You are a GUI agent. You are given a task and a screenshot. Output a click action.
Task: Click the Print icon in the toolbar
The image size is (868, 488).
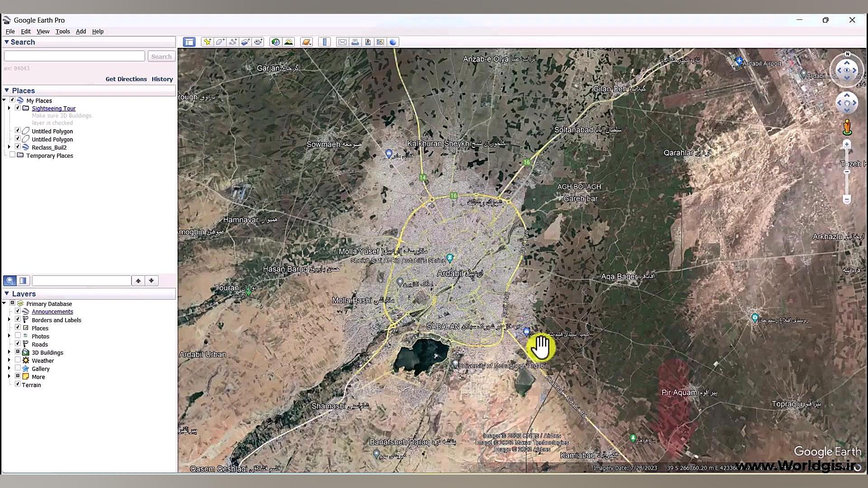(355, 42)
